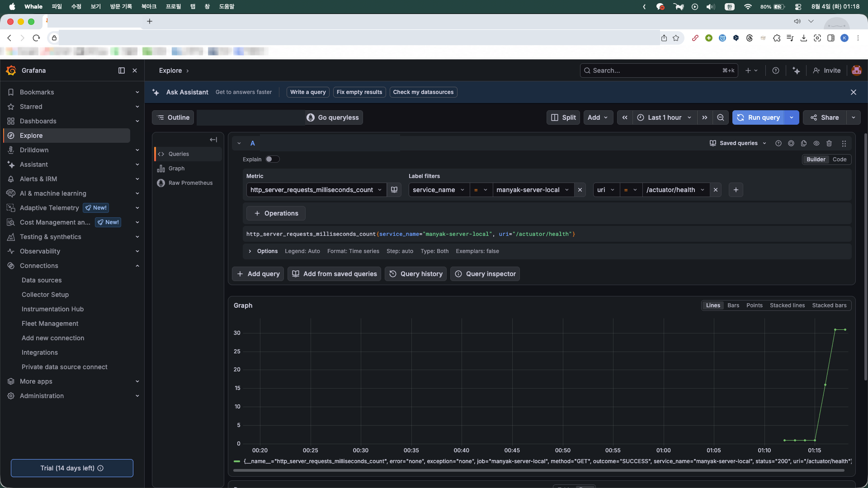This screenshot has width=868, height=488.
Task: Open the help icon in the top bar
Action: 776,70
